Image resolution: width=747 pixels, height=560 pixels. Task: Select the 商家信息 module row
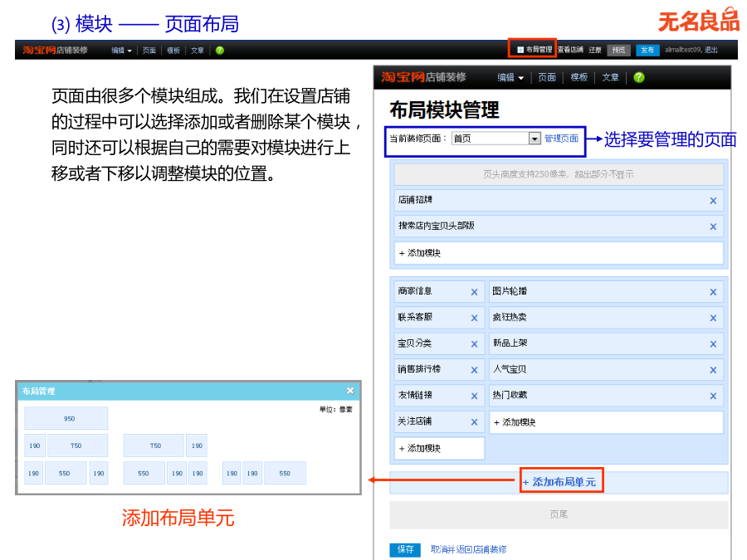(x=439, y=291)
